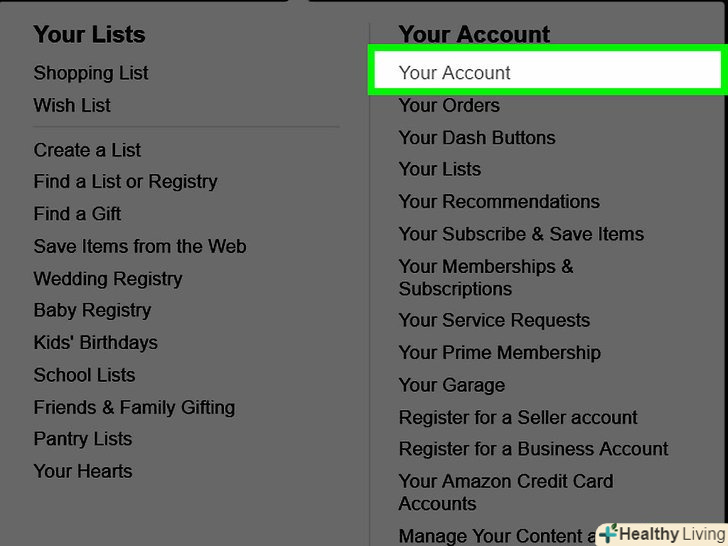Screen dimensions: 728x546
Task: Open Your Dash Buttons
Action: point(477,138)
